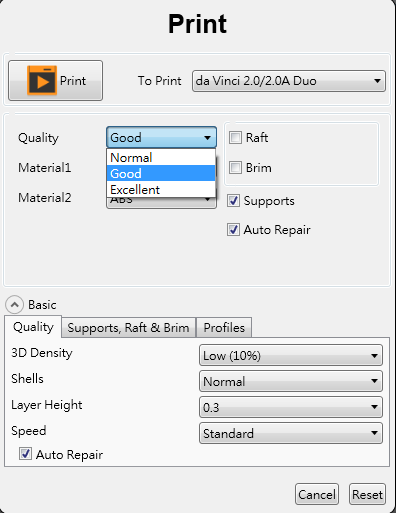Switch to the Profiles tab
This screenshot has height=513, width=396.
coord(224,328)
